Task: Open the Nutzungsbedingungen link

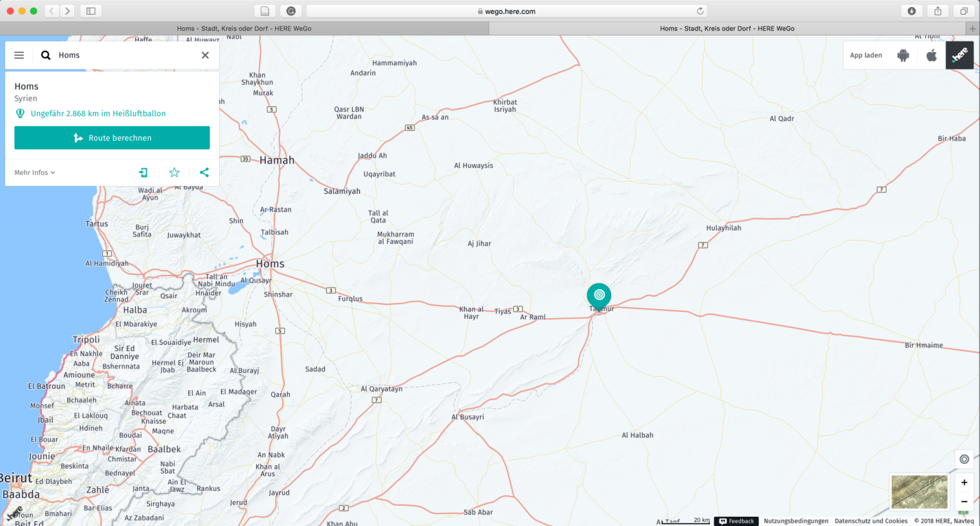Action: coord(796,521)
